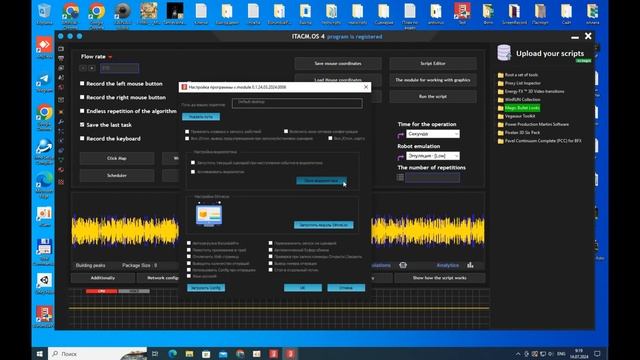This screenshot has width=640, height=360.
Task: Increase Flow rate with the plus button
Action: (92, 68)
